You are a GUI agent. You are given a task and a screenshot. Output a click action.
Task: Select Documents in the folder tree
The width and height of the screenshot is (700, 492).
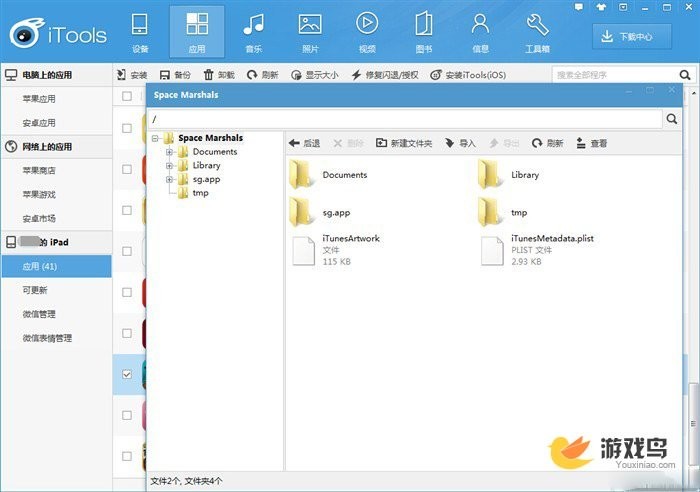(x=215, y=152)
